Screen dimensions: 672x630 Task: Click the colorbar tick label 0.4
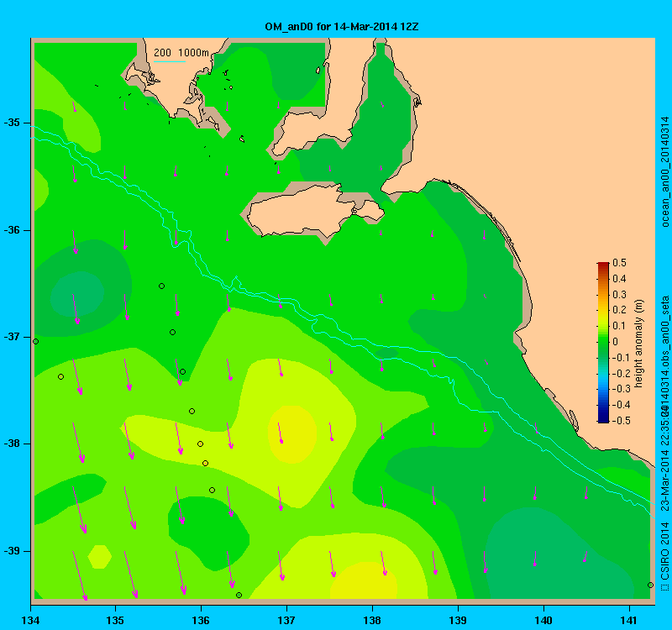619,279
